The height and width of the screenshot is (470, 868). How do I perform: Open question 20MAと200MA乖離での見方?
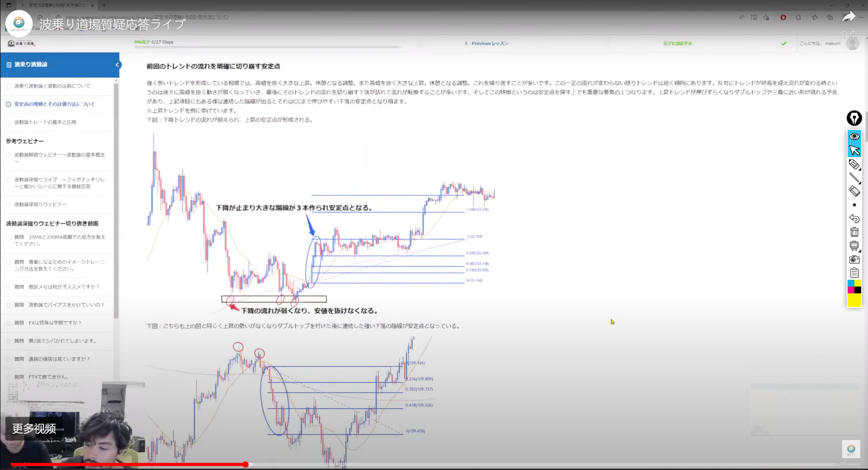click(x=59, y=241)
